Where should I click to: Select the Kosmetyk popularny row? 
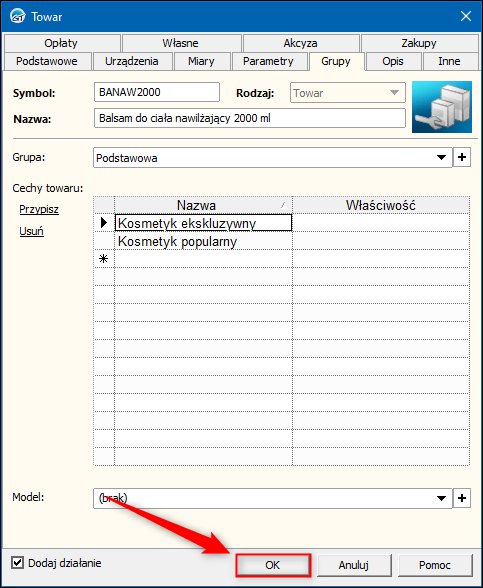(x=203, y=241)
